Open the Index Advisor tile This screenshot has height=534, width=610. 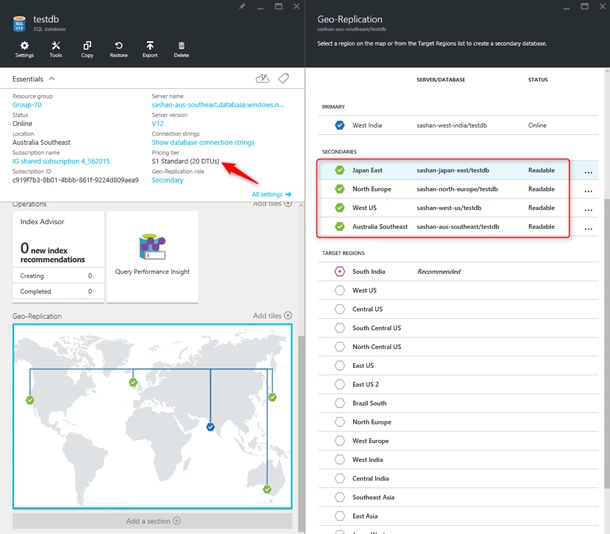pyautogui.click(x=58, y=257)
